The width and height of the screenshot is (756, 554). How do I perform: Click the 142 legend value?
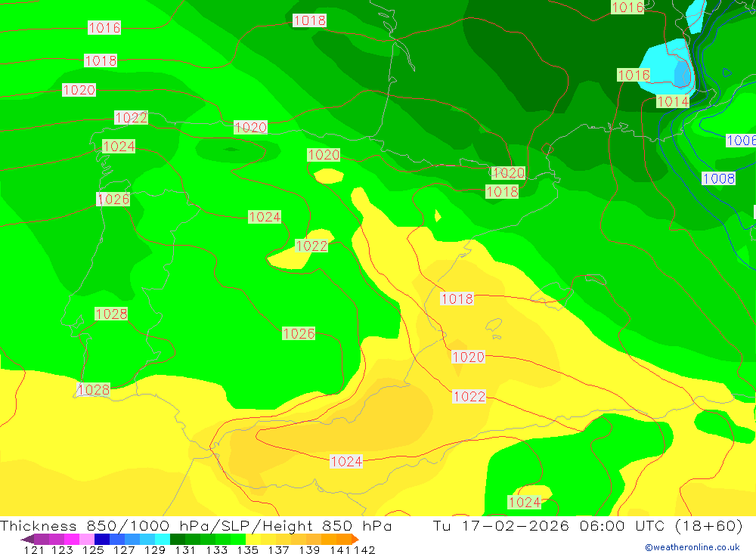pos(364,549)
